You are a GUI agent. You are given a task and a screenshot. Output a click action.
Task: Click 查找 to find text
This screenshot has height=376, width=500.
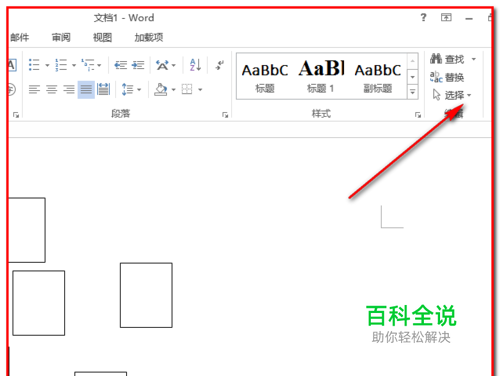[447, 59]
